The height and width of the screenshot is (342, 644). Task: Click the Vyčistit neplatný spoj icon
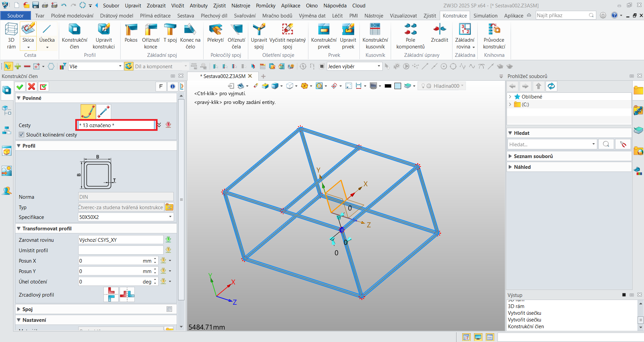[x=288, y=29]
